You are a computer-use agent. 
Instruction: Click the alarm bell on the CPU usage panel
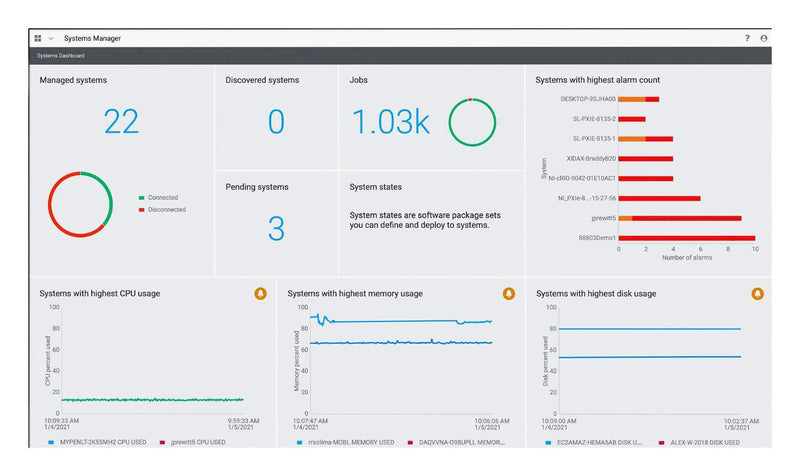point(260,293)
